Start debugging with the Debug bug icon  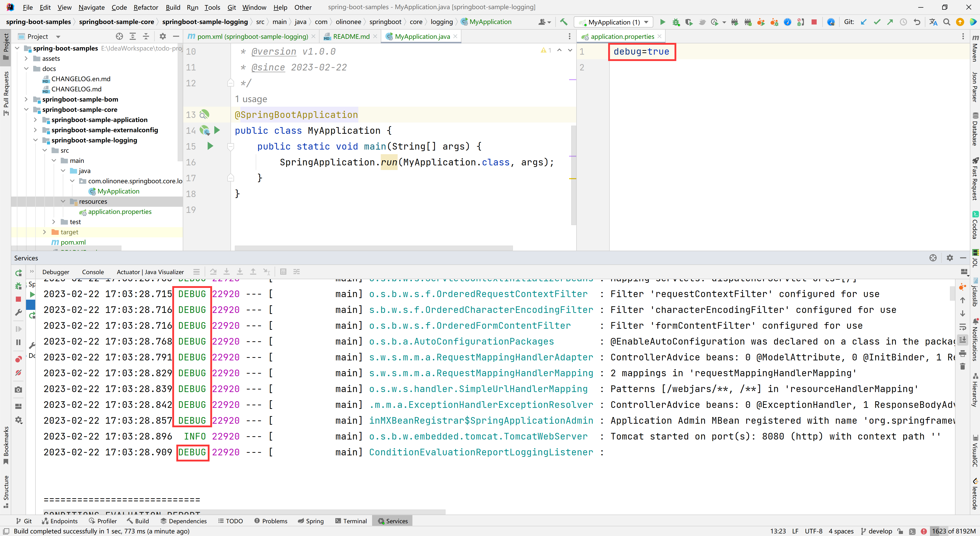pyautogui.click(x=676, y=22)
